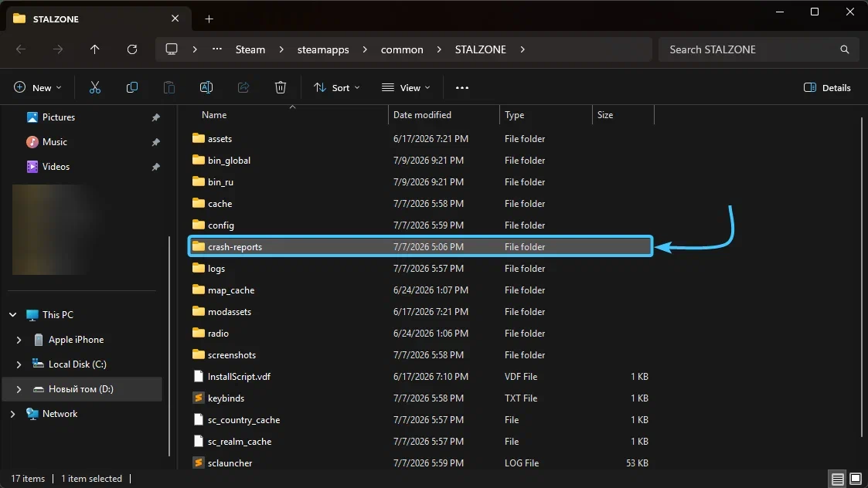
Task: Click the Cut scissors icon
Action: [x=95, y=87]
